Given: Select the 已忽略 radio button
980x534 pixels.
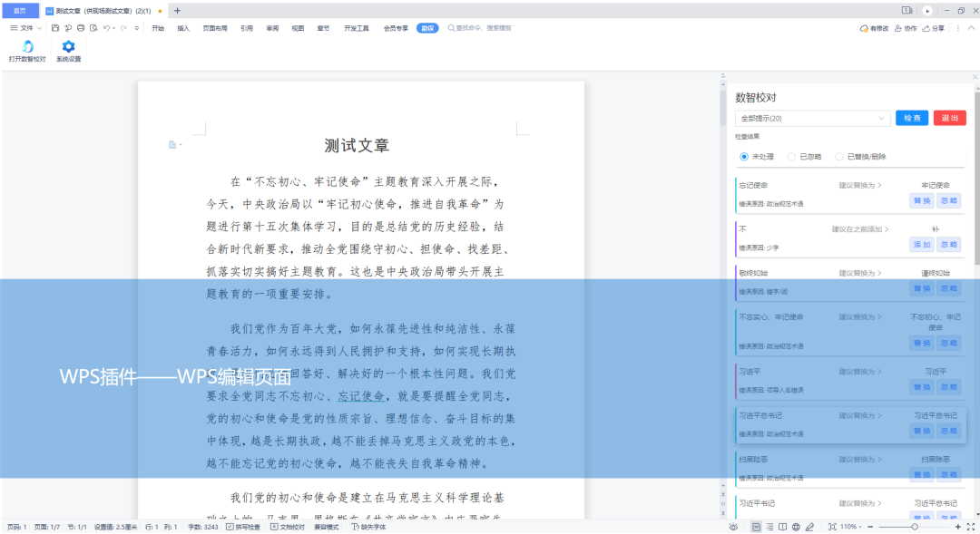Looking at the screenshot, I should coord(791,157).
